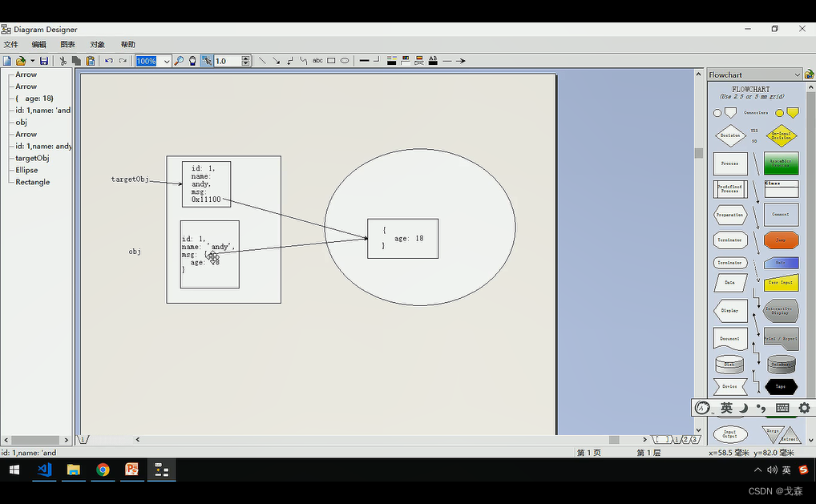Click the light bulb toolbar icon

click(192, 61)
